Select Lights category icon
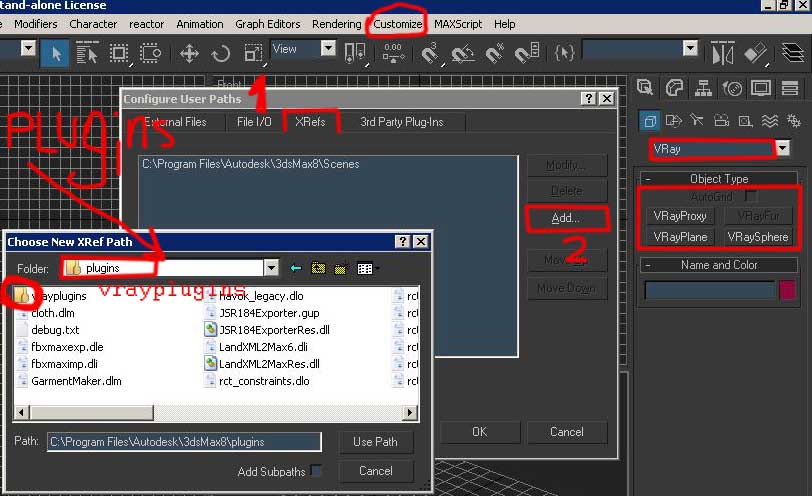 tap(697, 121)
